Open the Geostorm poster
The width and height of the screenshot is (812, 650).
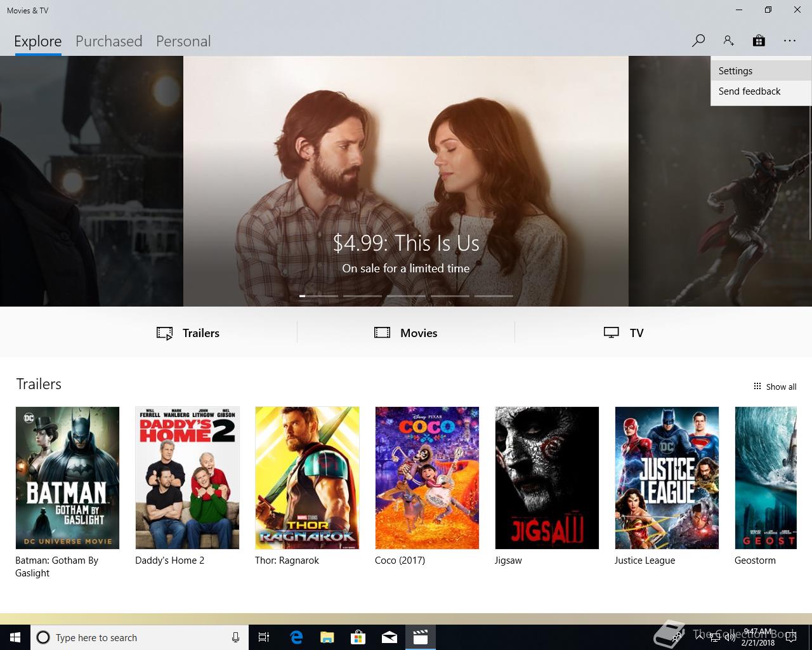coord(766,478)
